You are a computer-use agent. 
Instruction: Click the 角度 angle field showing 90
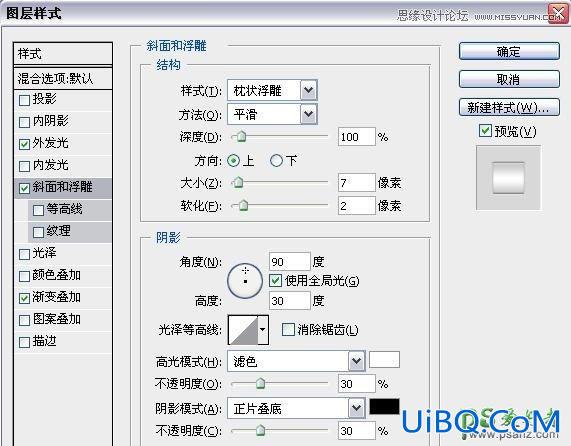[290, 261]
